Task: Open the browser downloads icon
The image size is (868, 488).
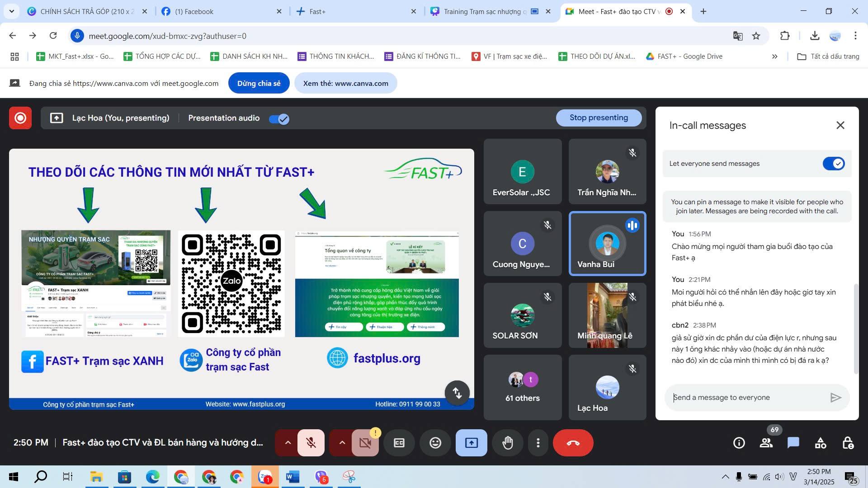Action: point(815,36)
